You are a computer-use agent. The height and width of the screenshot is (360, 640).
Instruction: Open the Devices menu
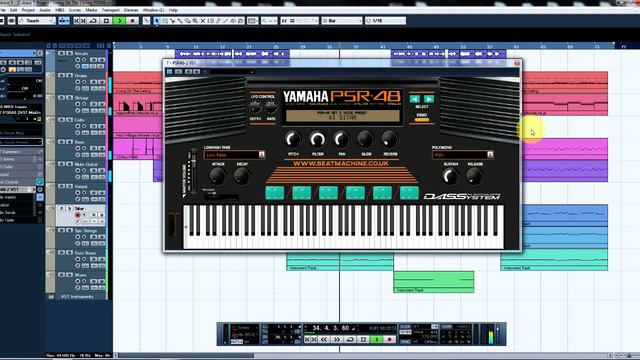[131, 10]
